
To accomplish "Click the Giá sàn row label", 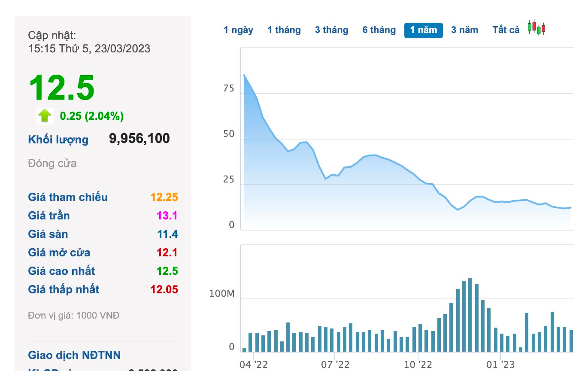I will pos(48,234).
